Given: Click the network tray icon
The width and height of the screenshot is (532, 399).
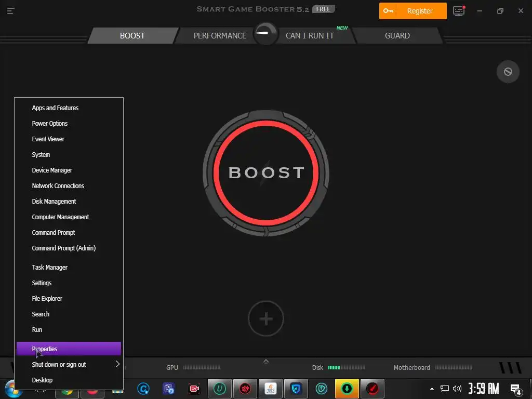Looking at the screenshot, I should (x=445, y=389).
